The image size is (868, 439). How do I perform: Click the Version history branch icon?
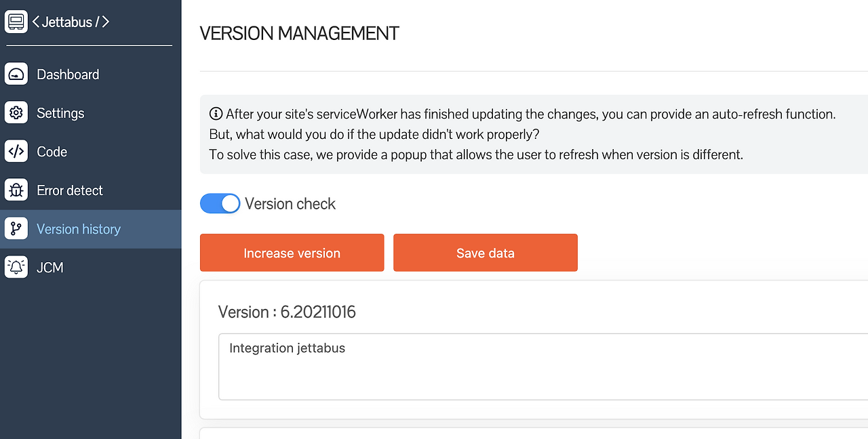[x=16, y=228]
